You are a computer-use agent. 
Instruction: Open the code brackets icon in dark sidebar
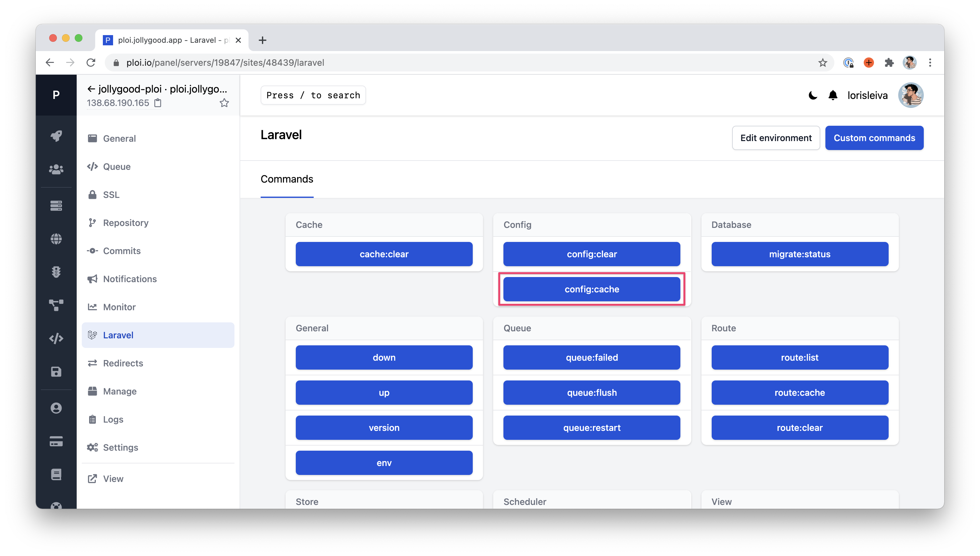pyautogui.click(x=56, y=338)
